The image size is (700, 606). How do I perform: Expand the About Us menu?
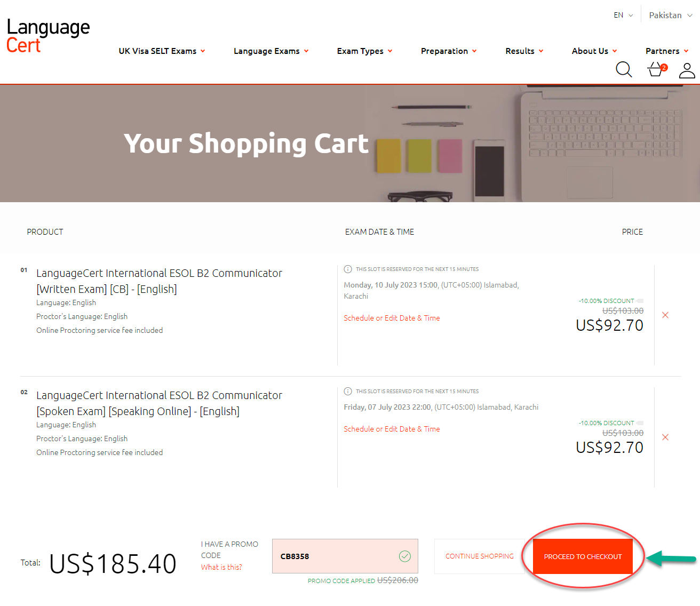(x=594, y=51)
